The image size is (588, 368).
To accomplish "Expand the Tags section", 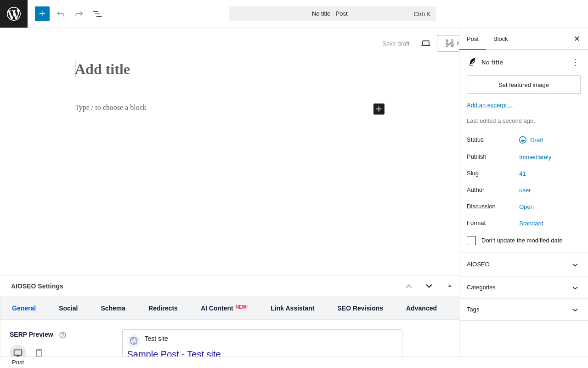I will [524, 310].
